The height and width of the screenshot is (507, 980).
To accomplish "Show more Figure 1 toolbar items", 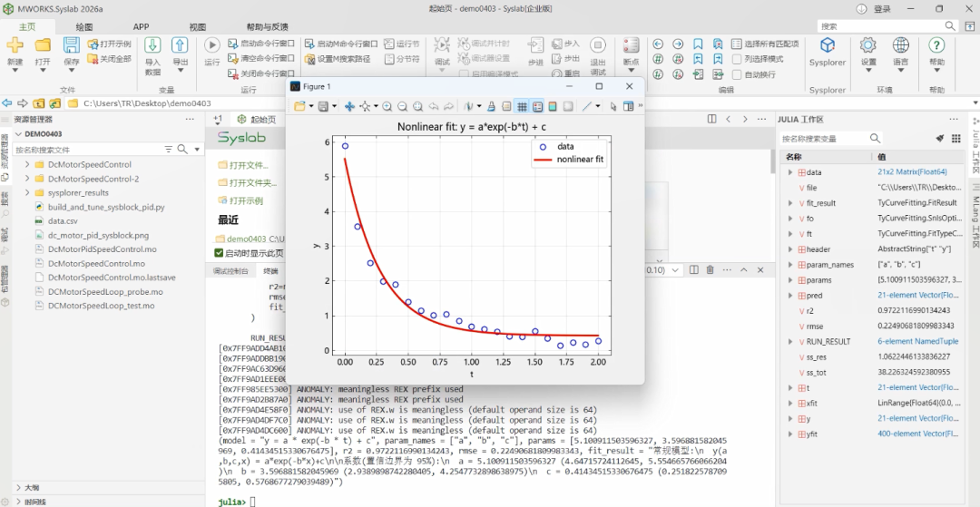I will click(x=640, y=106).
